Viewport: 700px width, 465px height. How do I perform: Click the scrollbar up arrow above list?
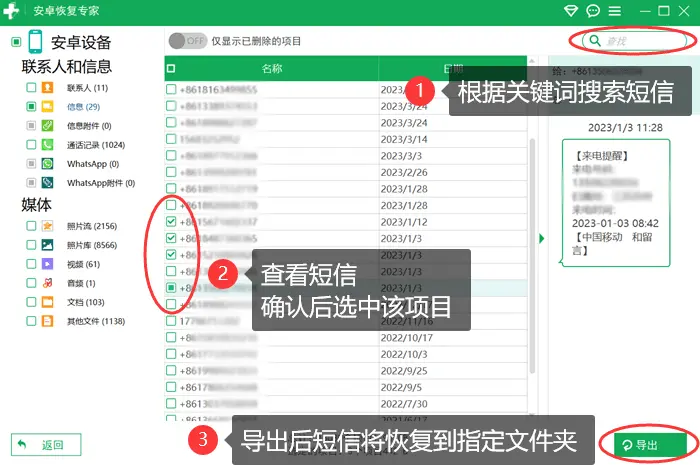532,61
